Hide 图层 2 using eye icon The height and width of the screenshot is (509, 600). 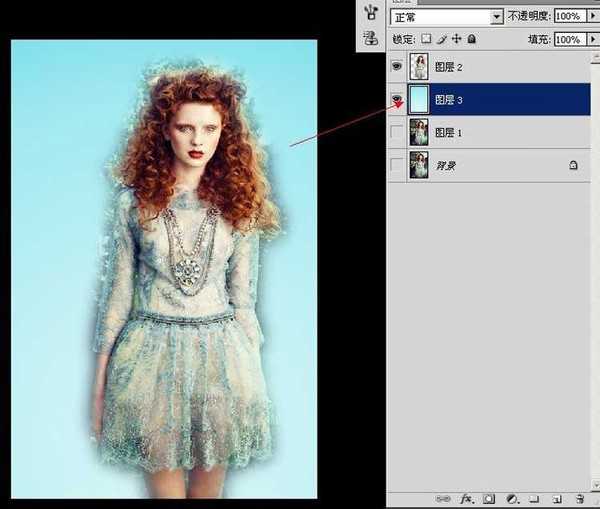tap(397, 66)
